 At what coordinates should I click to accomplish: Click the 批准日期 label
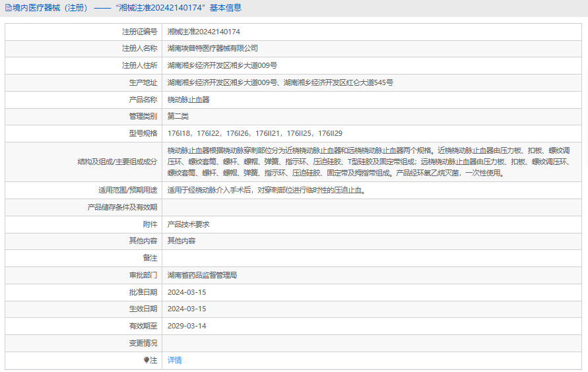pyautogui.click(x=143, y=292)
